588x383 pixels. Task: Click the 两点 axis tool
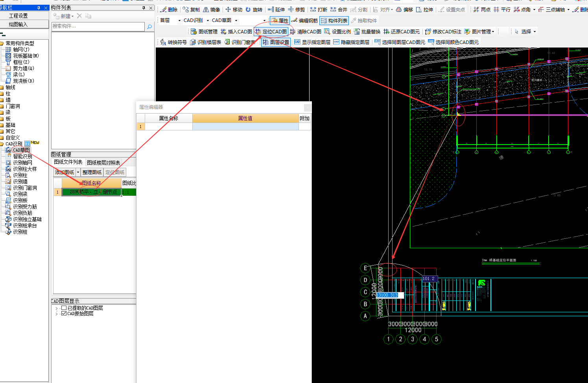coord(482,9)
